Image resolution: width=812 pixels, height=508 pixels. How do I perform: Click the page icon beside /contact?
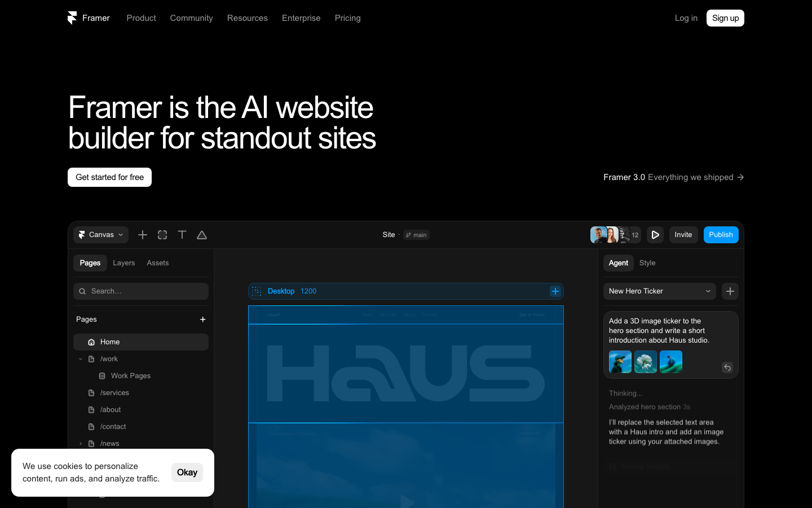tap(91, 427)
